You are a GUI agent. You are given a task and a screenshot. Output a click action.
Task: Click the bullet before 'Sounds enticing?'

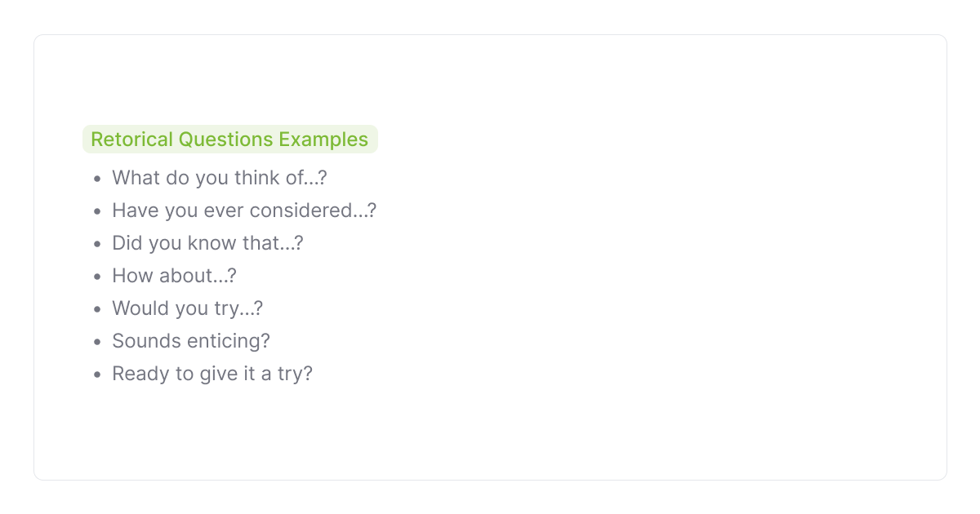pos(98,342)
